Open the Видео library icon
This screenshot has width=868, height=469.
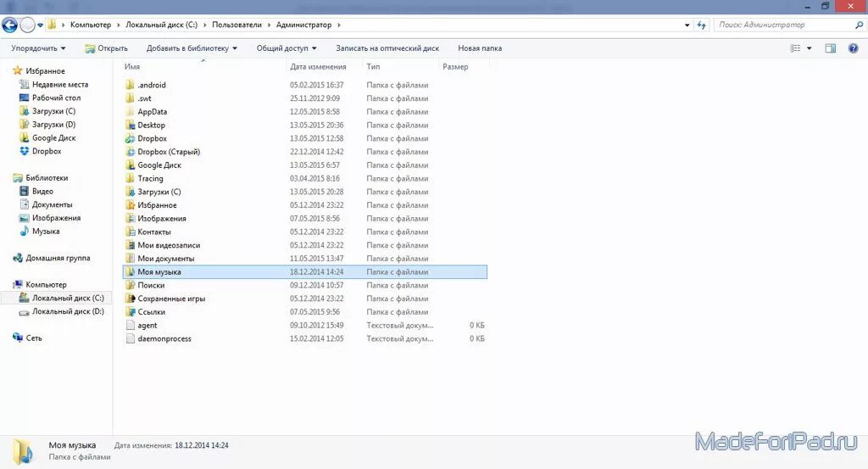point(25,191)
